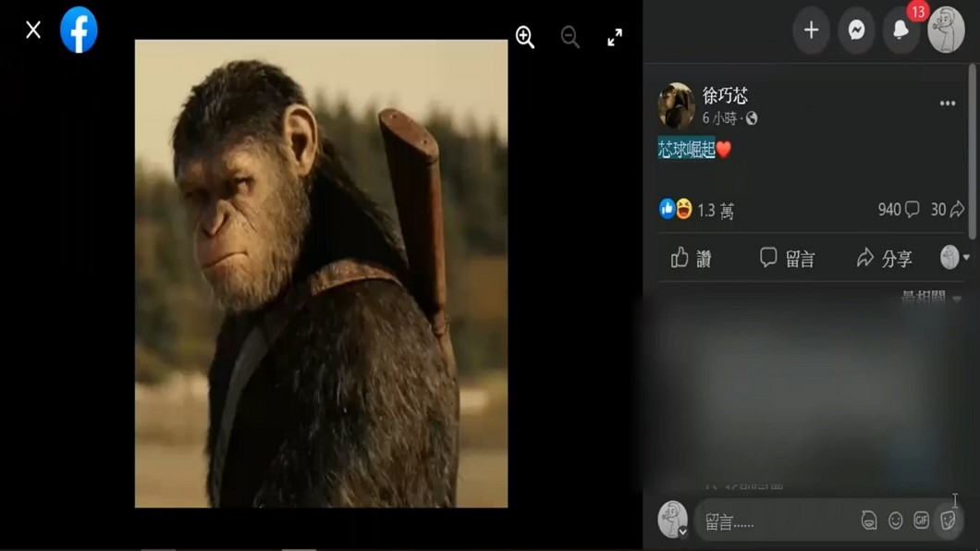980x551 pixels.
Task: Open post options three-dot menu
Action: click(x=948, y=103)
